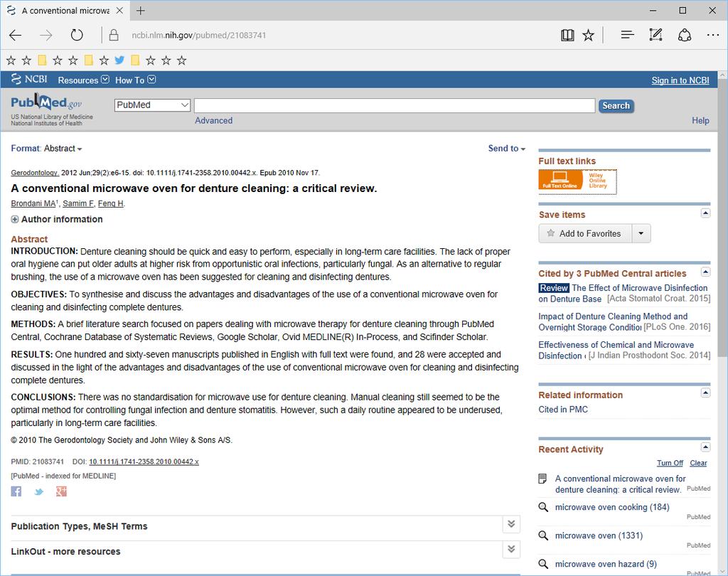728x576 pixels.
Task: Share the article on Google Plus
Action: (61, 491)
